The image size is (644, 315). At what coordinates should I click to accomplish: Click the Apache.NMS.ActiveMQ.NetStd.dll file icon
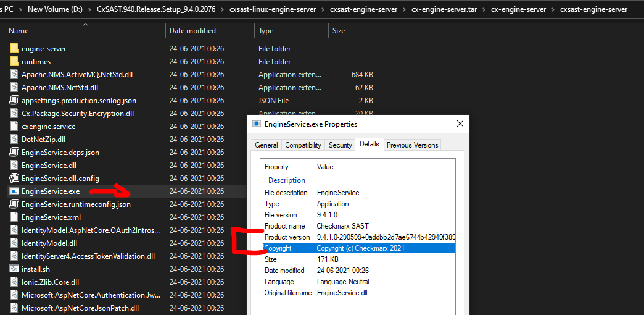(x=14, y=75)
